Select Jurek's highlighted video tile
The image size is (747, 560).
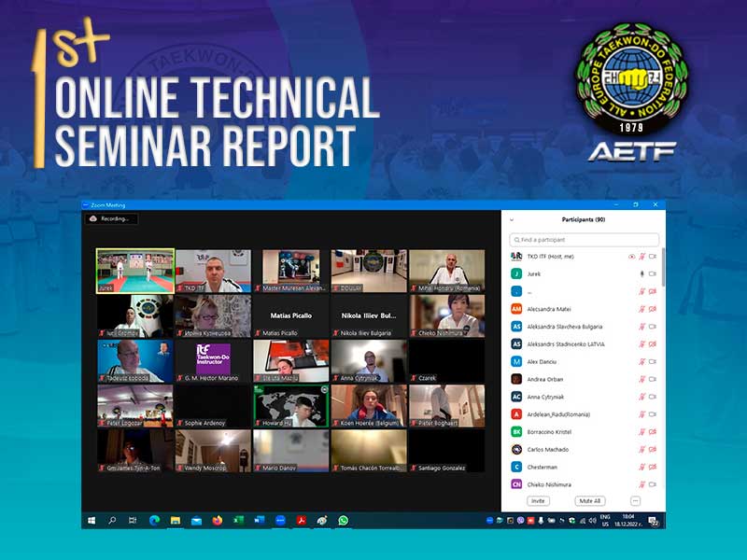coord(135,271)
